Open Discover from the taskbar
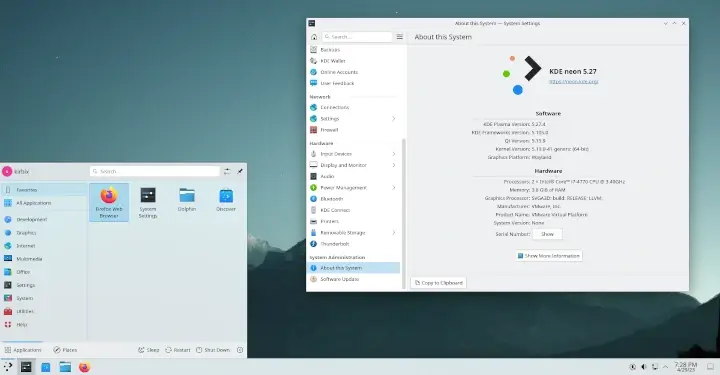 pyautogui.click(x=46, y=367)
